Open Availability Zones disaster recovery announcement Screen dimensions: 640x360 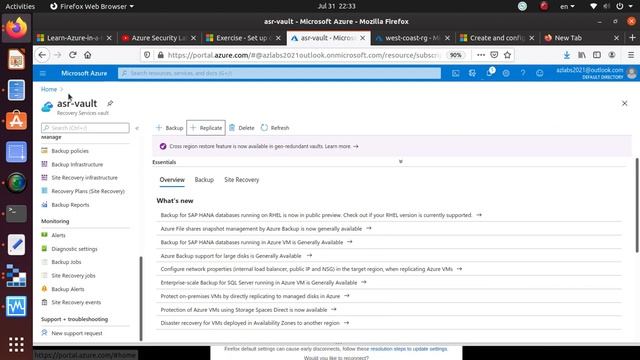coord(254,323)
